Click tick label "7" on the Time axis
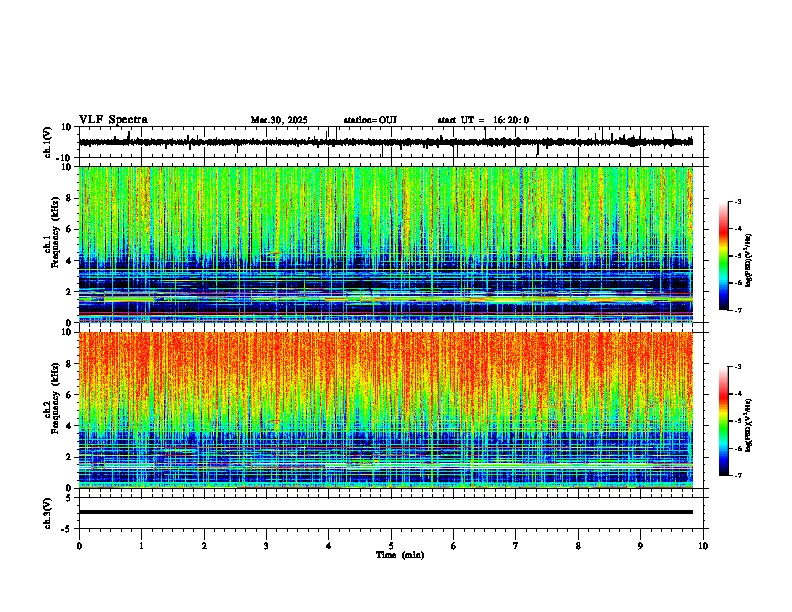 516,546
